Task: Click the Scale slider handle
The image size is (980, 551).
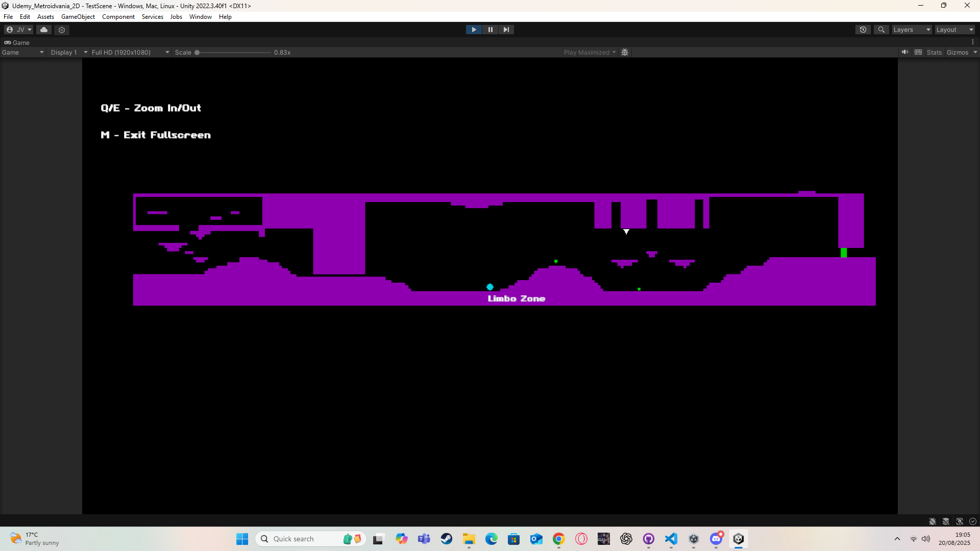Action: tap(197, 53)
